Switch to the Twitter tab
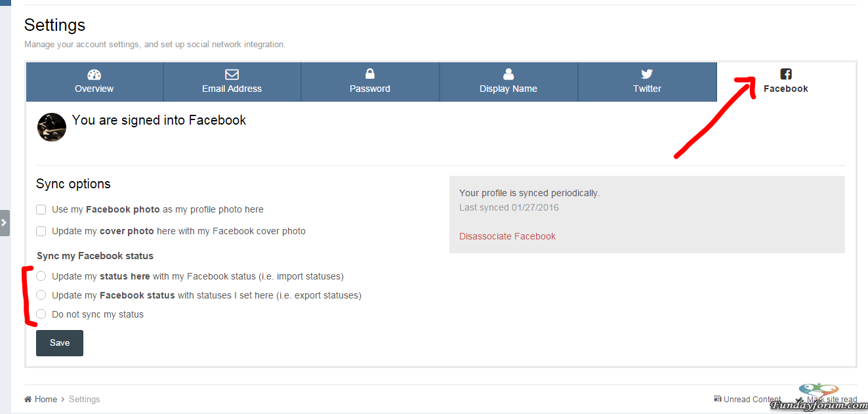This screenshot has height=414, width=868. (x=647, y=82)
